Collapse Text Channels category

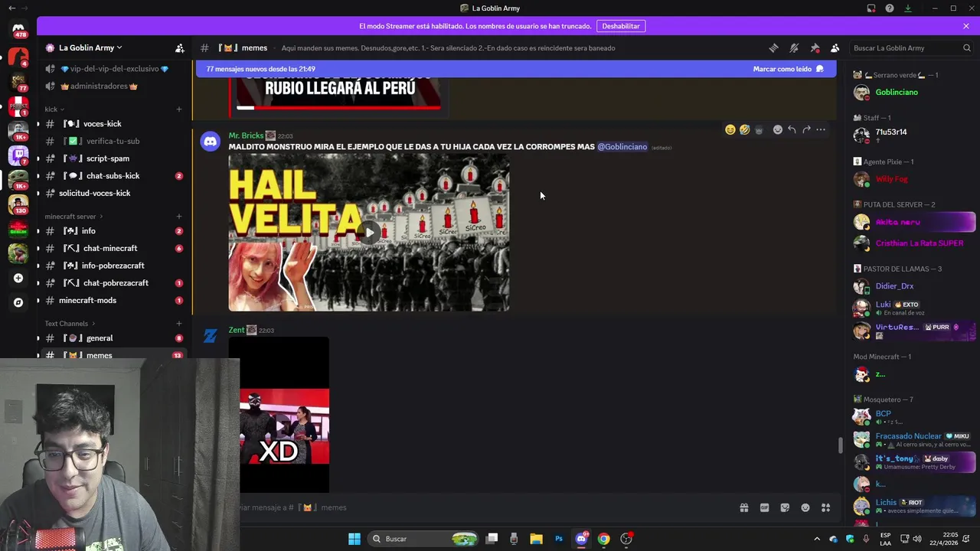click(70, 324)
